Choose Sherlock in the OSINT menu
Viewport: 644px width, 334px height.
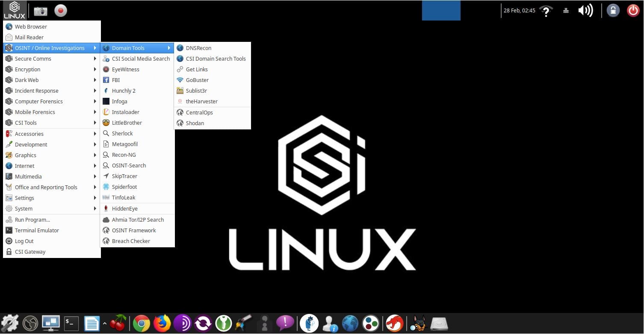coord(122,133)
